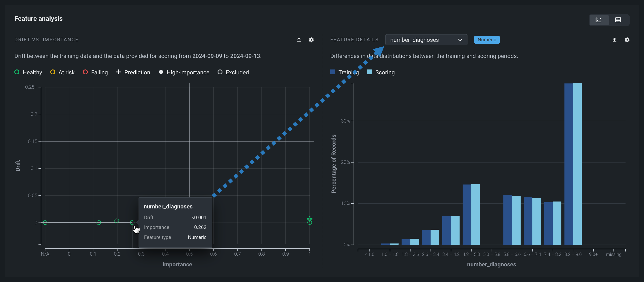This screenshot has height=282, width=644.
Task: Select the N/A importance data point
Action: coord(45,223)
